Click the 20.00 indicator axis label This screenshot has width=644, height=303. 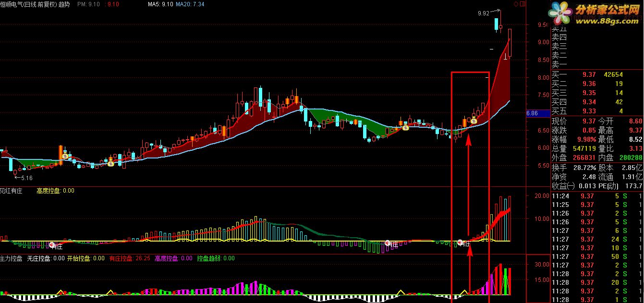click(x=542, y=196)
